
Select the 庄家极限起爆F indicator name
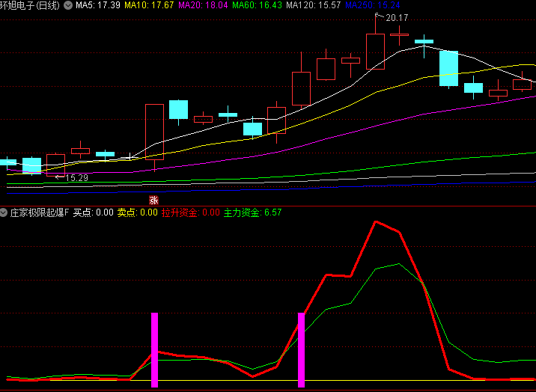pyautogui.click(x=40, y=212)
